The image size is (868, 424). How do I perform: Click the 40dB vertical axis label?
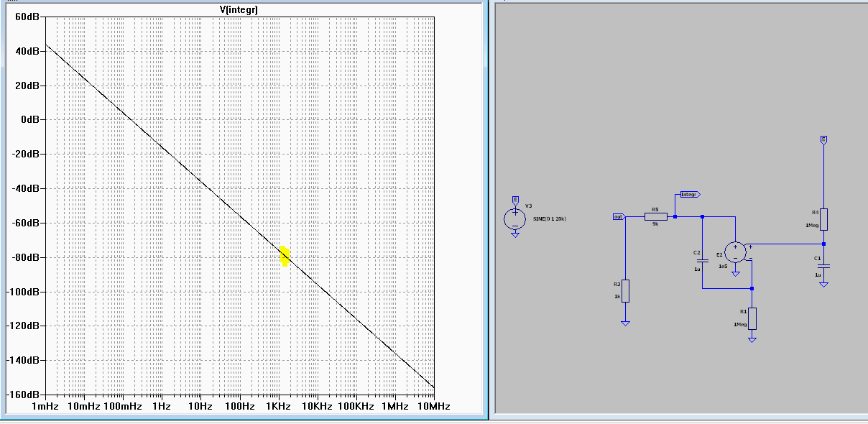tap(27, 51)
